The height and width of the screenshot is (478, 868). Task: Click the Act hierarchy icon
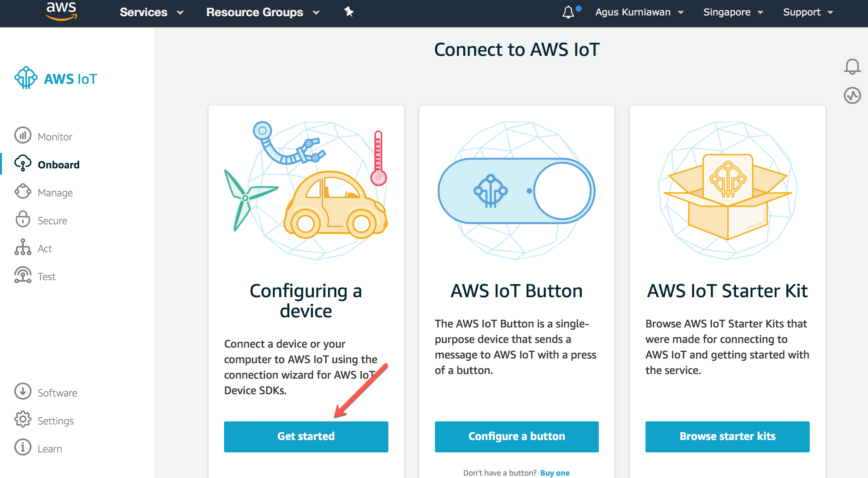(x=23, y=247)
